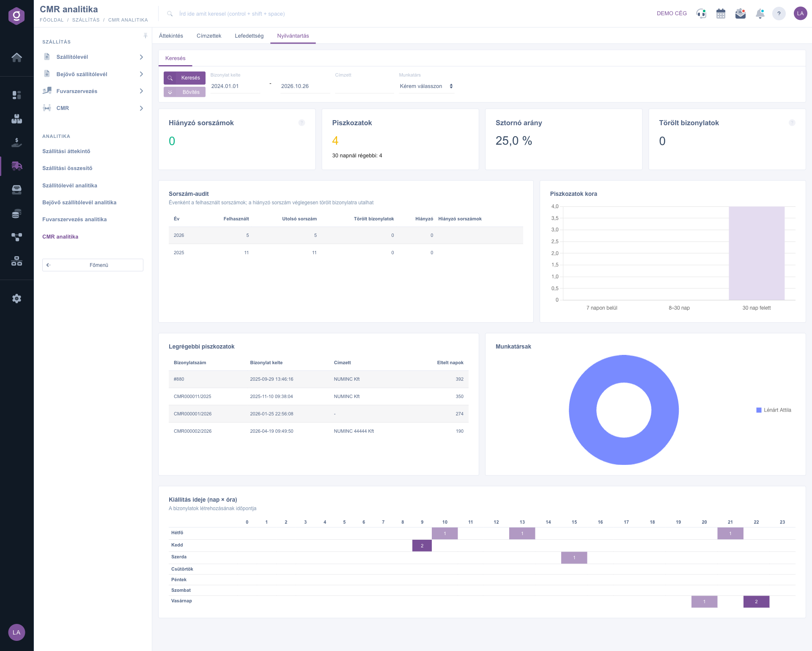The width and height of the screenshot is (812, 651).
Task: Expand the Szállítólevél menu item
Action: (x=93, y=57)
